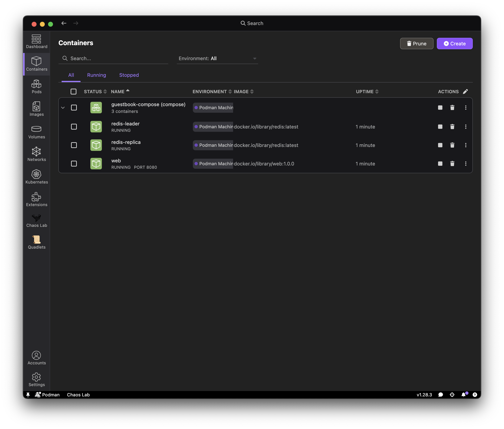
Task: Sort by the Status column
Action: (x=95, y=91)
